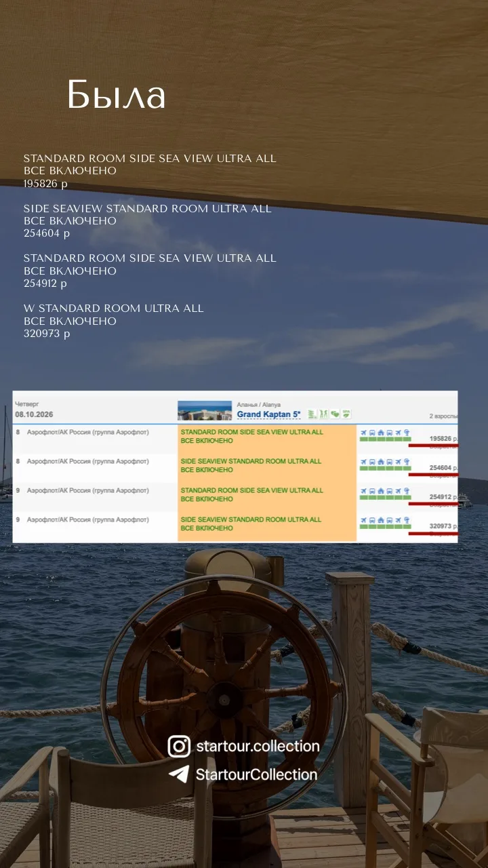Image resolution: width=488 pixels, height=868 pixels.
Task: Click hotel house icon in 254912 row
Action: click(x=381, y=491)
